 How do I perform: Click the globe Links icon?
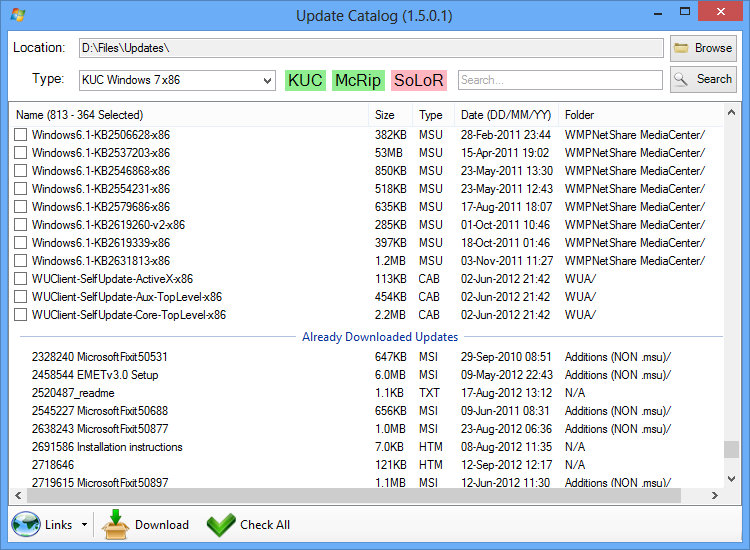[26, 524]
